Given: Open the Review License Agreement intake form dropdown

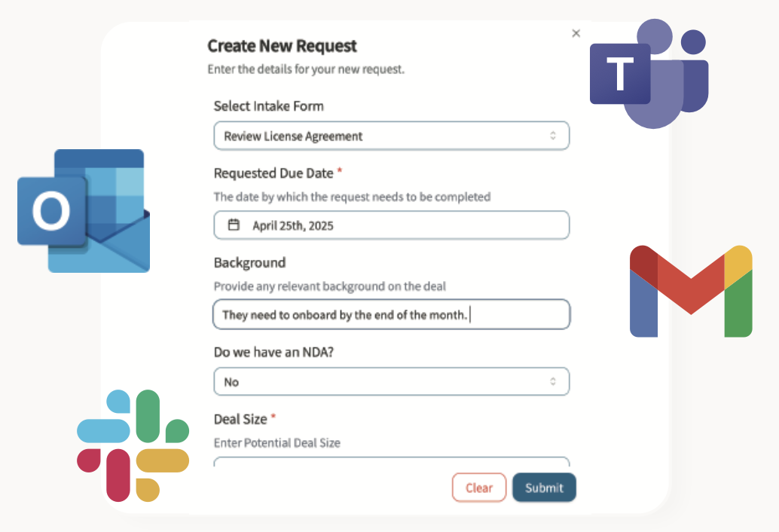Looking at the screenshot, I should 391,136.
